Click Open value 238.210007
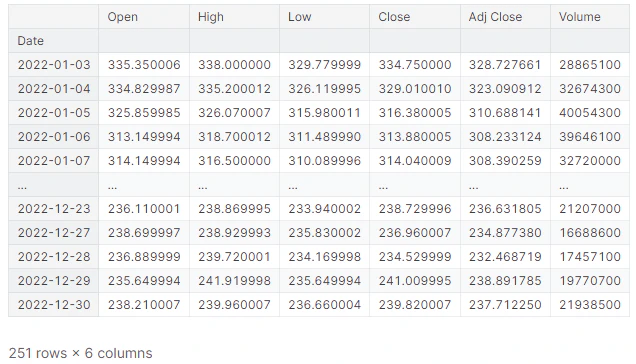The image size is (636, 364). 144,304
